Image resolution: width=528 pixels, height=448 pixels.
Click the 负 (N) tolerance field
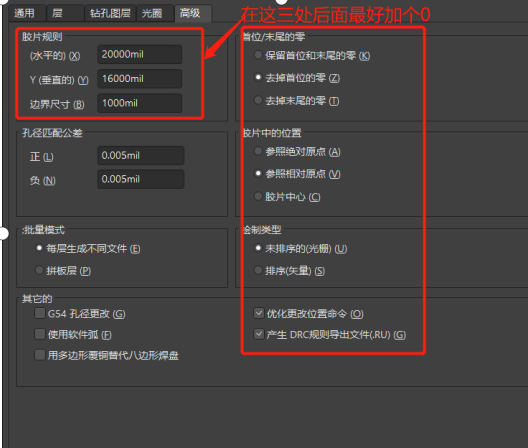(x=141, y=179)
